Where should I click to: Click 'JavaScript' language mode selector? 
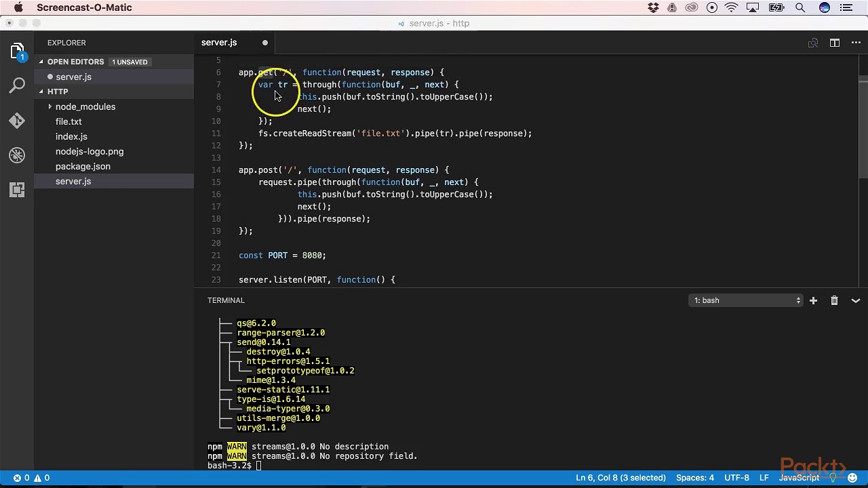pos(799,478)
